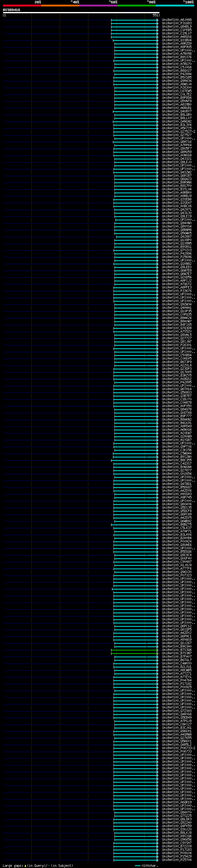
Task: Select the UniRef100_C6TEW5 hit label
Action: 176,91
